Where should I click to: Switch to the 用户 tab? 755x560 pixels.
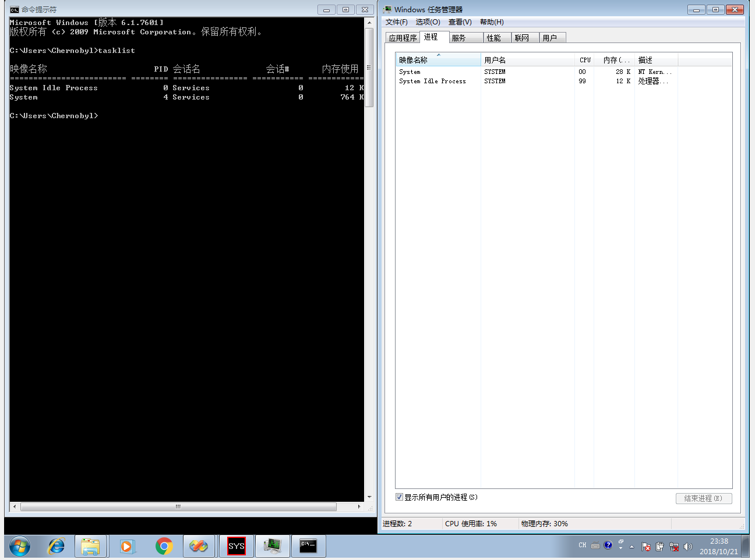pos(553,38)
